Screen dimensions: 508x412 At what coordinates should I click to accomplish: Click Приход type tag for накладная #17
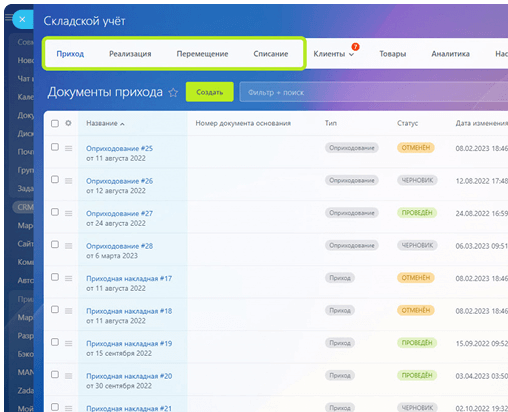coord(340,278)
